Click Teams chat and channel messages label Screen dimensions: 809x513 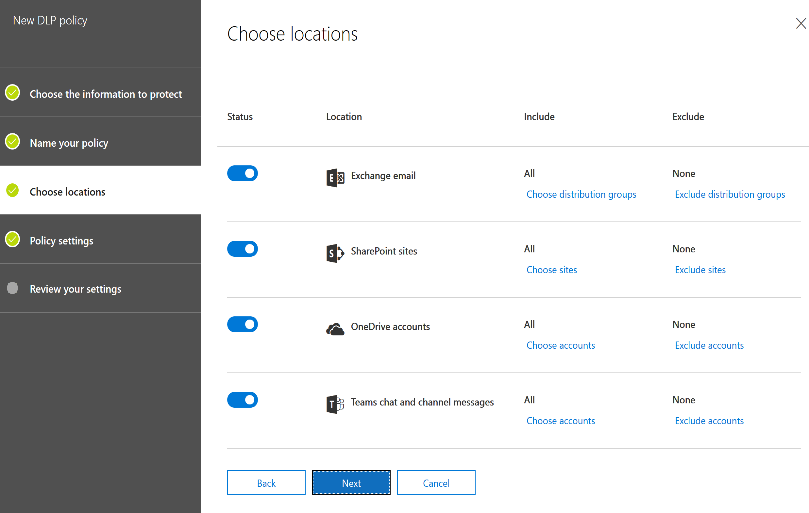[x=422, y=402]
